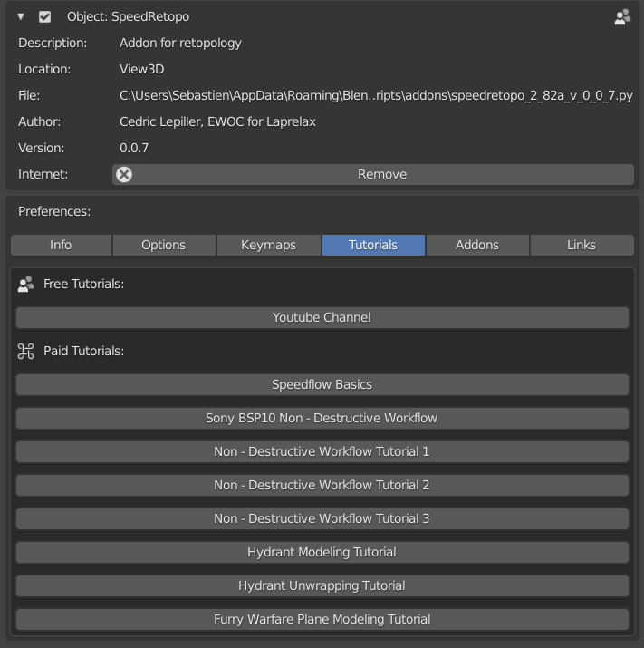Open Sony BSP10 Non - Destructive Workflow
The height and width of the screenshot is (648, 644).
[x=322, y=418]
